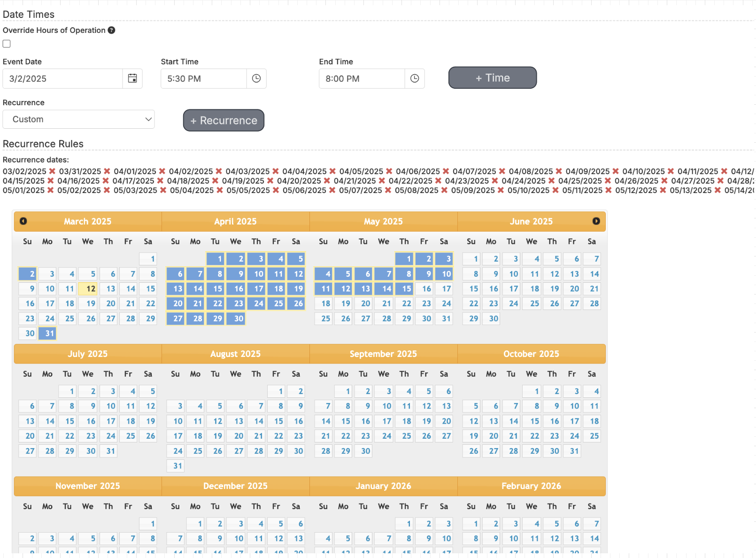
Task: Focus the Event Date input field
Action: [x=63, y=78]
